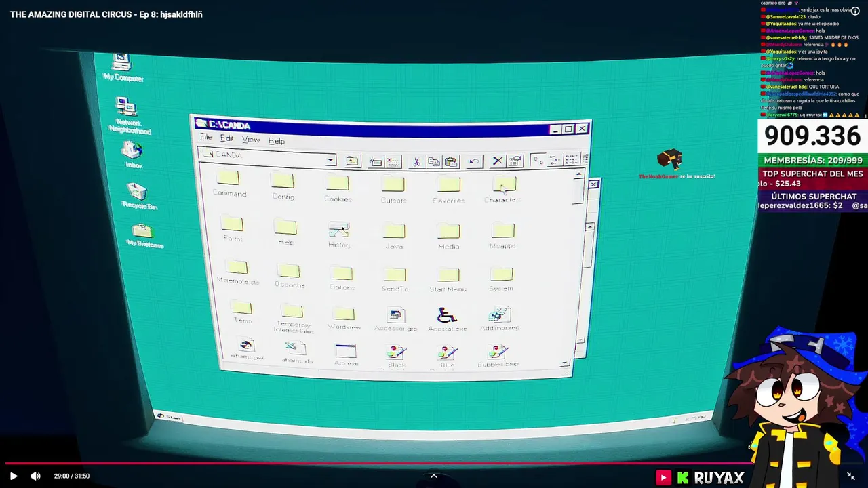Image resolution: width=868 pixels, height=488 pixels.
Task: Select the Accstat.exe wheelchair icon
Action: [x=447, y=315]
